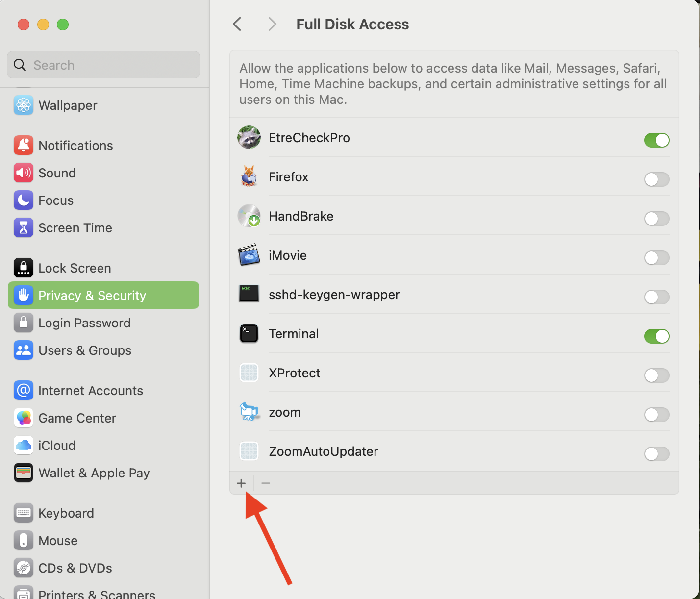Image resolution: width=700 pixels, height=599 pixels.
Task: Go to Internet Accounts settings
Action: (x=103, y=391)
